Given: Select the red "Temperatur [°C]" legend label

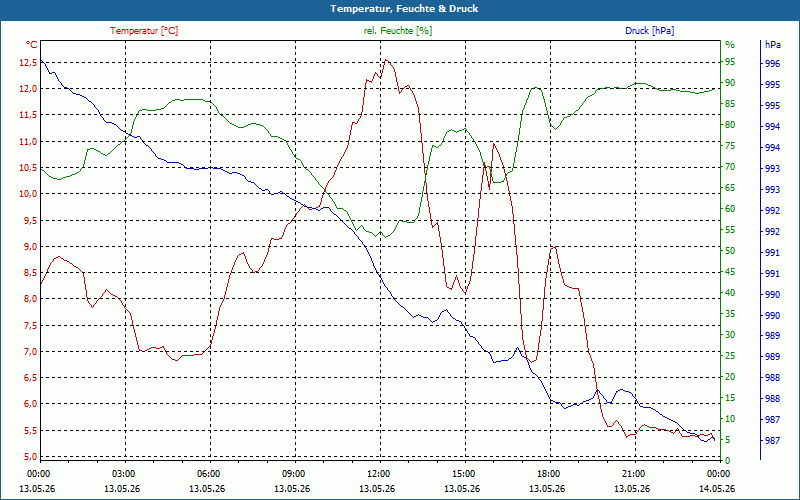Looking at the screenshot, I should coord(144,31).
